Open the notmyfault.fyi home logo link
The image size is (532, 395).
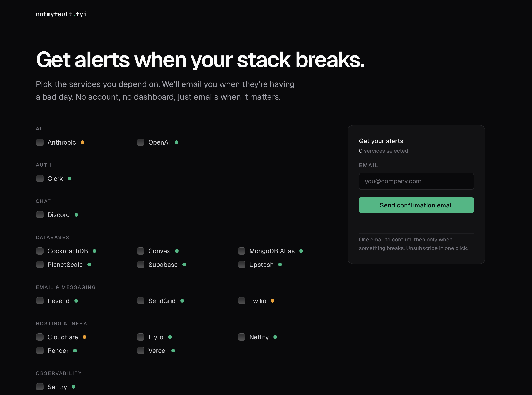[x=61, y=14]
